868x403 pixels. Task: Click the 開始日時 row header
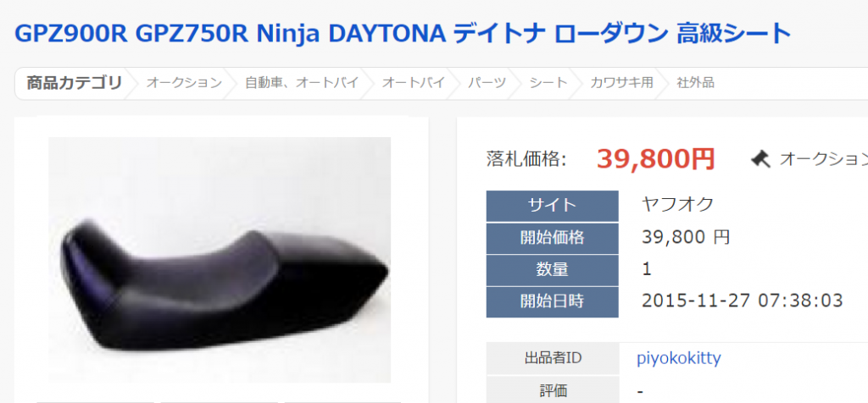tap(552, 302)
